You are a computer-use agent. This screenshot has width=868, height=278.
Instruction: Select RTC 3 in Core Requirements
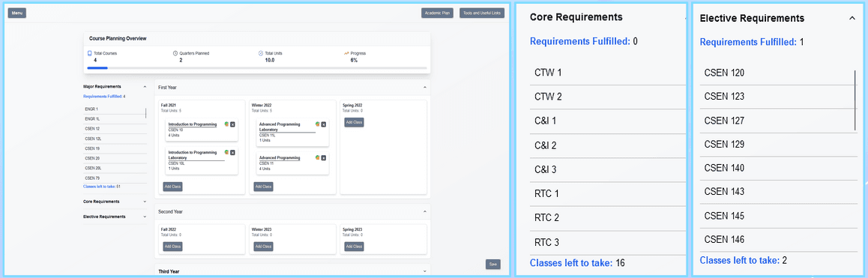click(607, 242)
